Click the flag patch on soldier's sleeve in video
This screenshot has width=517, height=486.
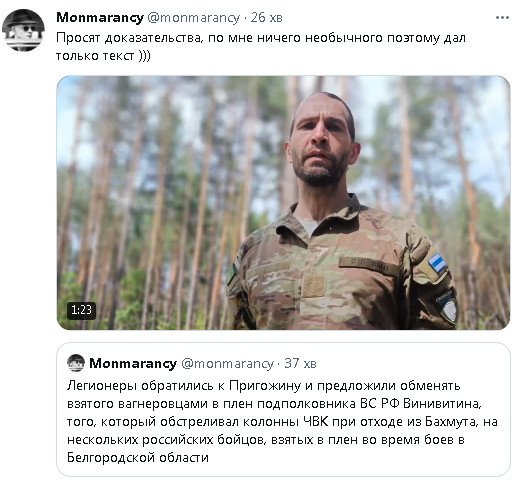pos(437,262)
